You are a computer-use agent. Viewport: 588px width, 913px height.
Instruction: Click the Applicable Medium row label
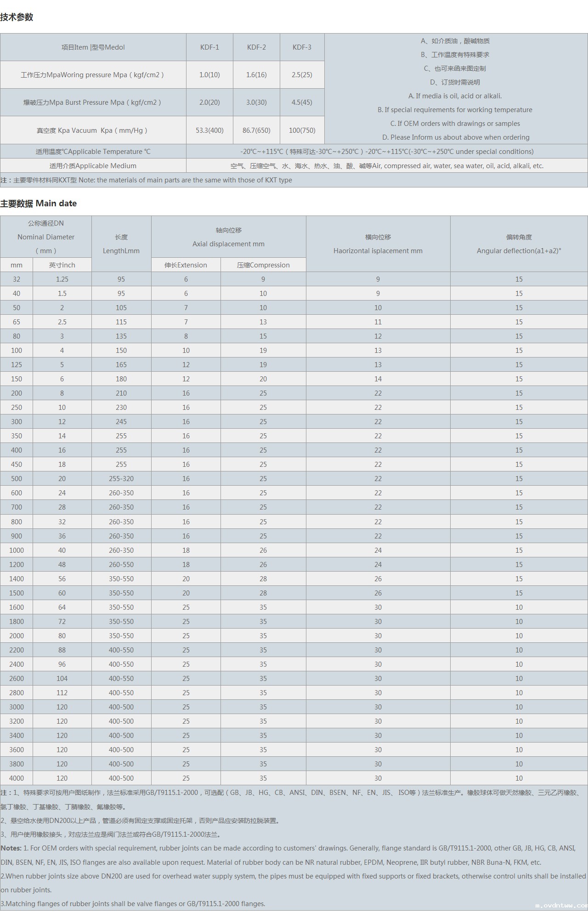[x=93, y=166]
